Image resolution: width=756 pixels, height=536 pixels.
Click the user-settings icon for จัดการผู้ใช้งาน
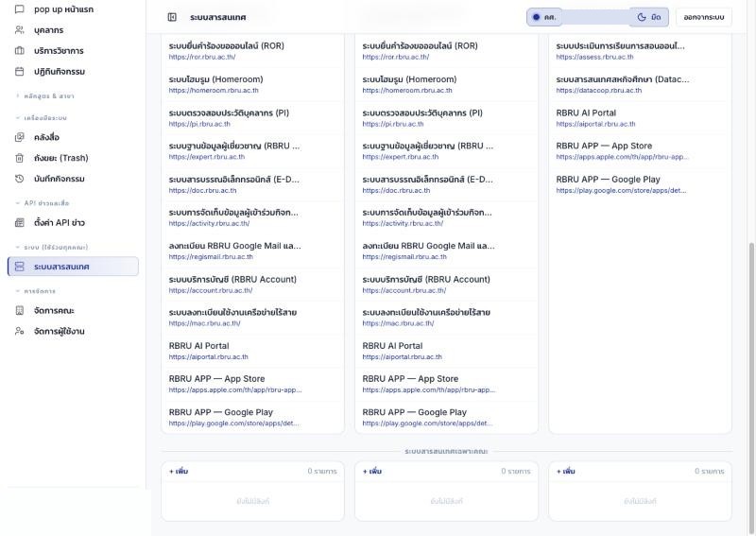[x=19, y=331]
